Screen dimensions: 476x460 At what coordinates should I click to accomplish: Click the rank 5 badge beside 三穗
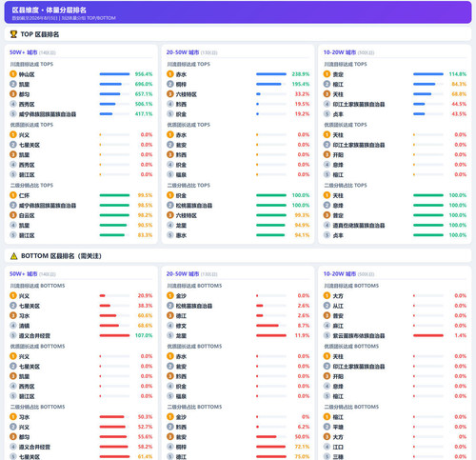pyautogui.click(x=327, y=456)
